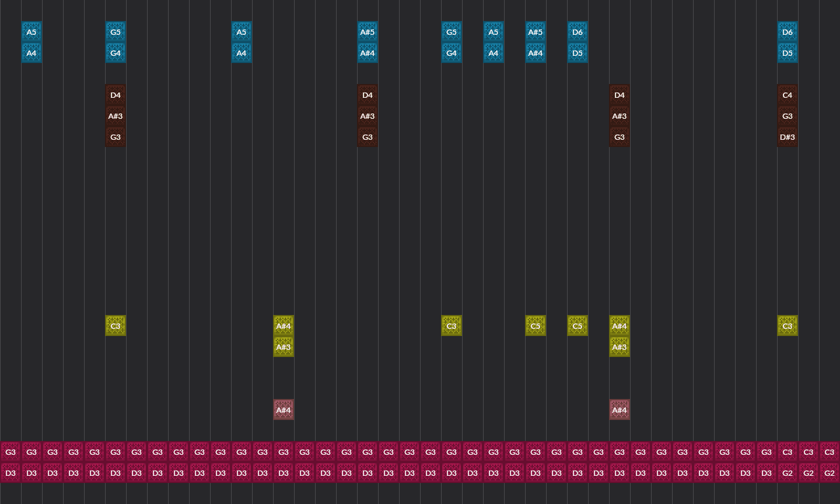Select the yellow C3 note under the D#3 note
This screenshot has width=840, height=504.
[787, 326]
